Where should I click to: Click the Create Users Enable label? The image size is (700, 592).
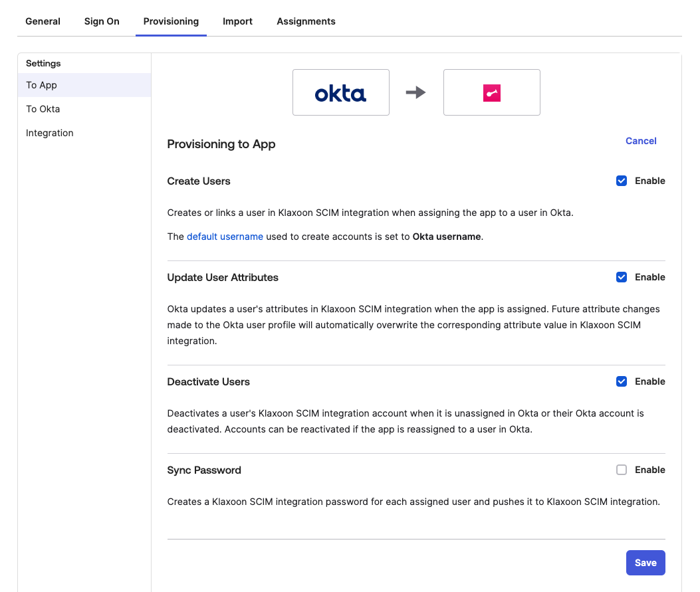[649, 181]
